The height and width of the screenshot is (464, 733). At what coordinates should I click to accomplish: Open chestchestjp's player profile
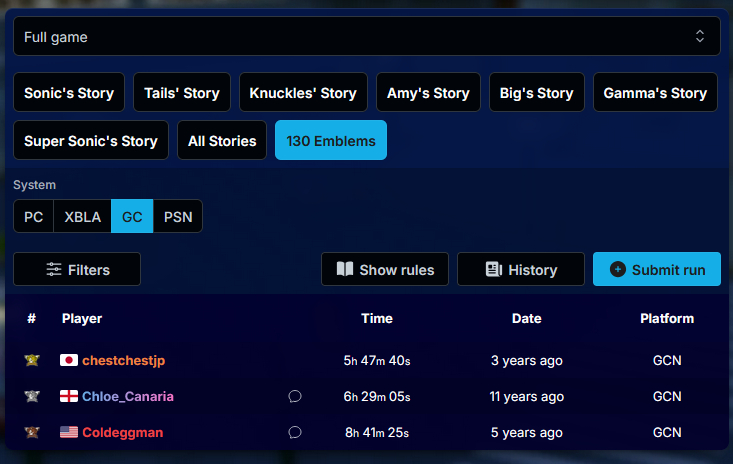(x=122, y=360)
